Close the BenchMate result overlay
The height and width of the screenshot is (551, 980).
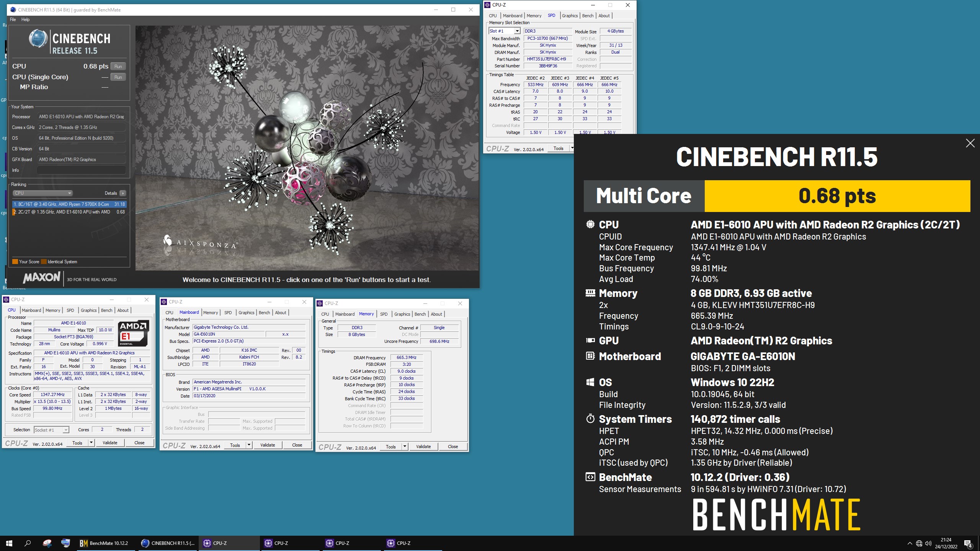(970, 143)
